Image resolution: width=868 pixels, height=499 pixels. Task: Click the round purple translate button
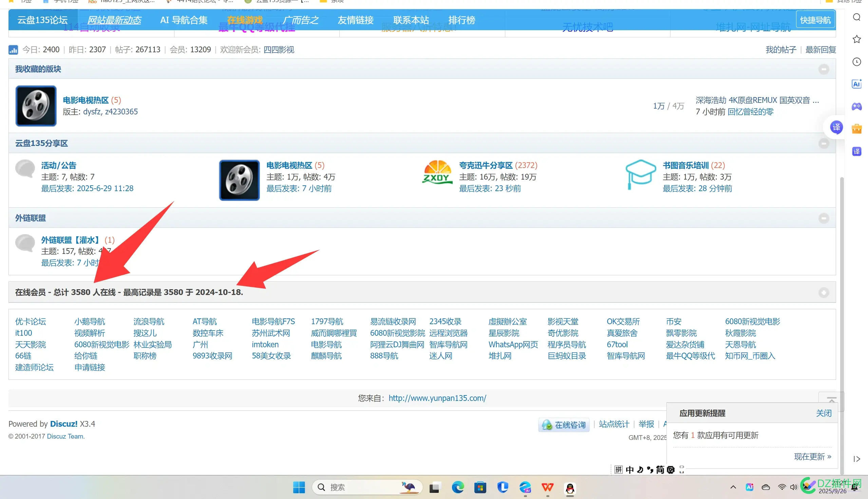point(836,128)
